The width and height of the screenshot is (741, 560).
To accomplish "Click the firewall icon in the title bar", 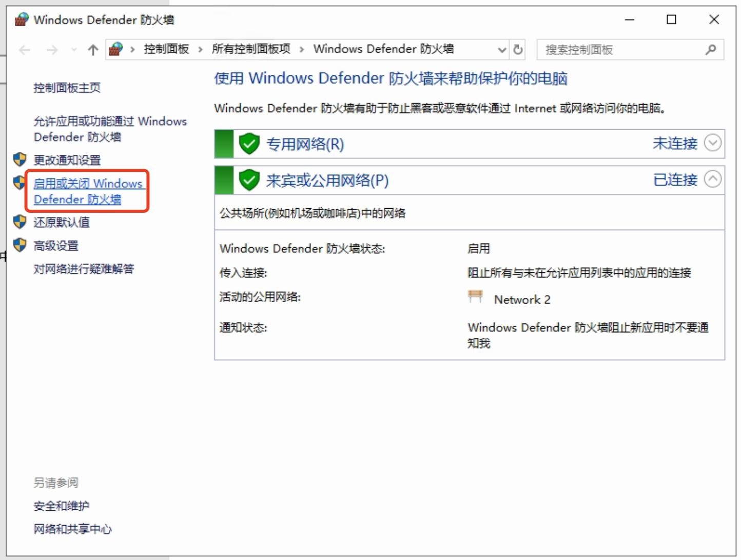I will click(22, 19).
